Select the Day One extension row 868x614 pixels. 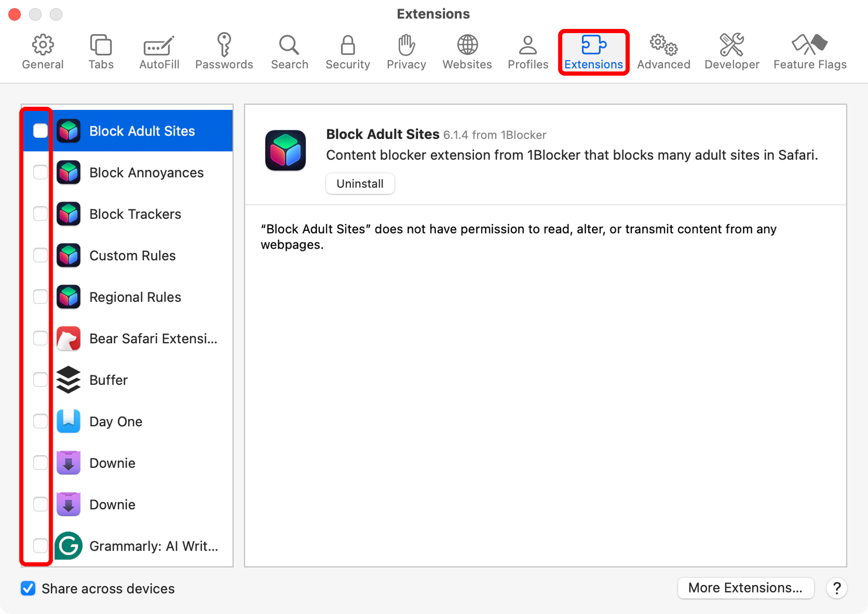132,421
